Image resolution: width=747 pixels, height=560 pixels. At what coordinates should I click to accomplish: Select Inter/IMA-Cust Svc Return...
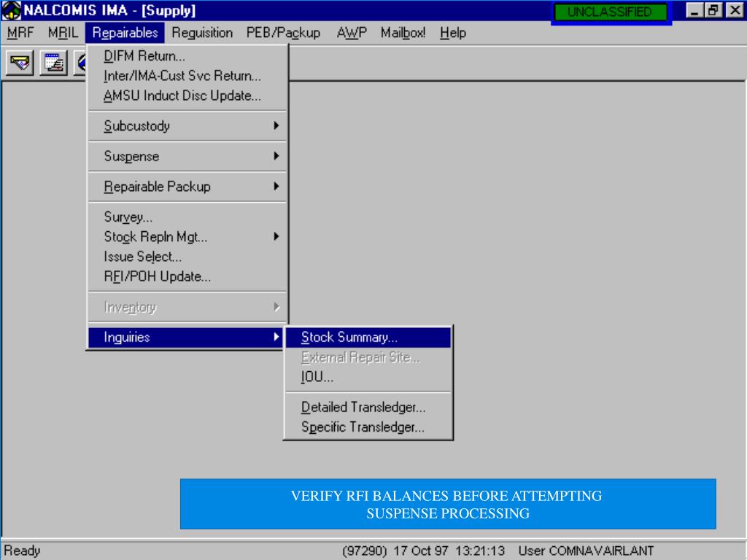click(x=187, y=76)
